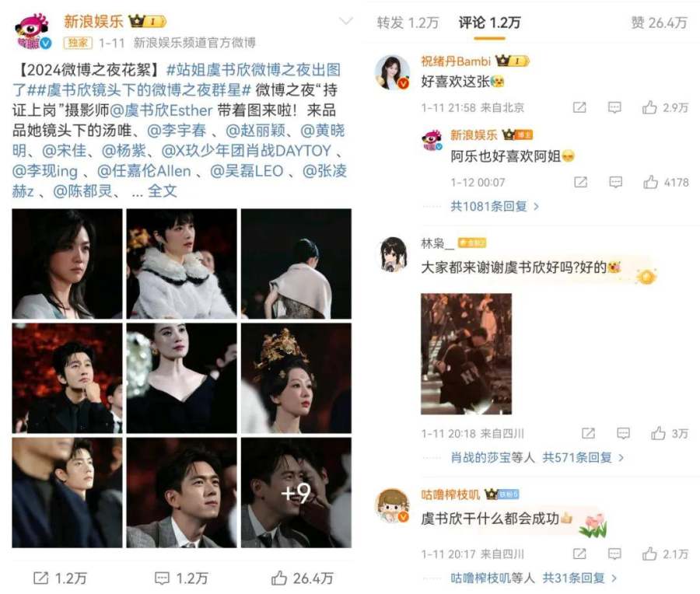Screen dimensions: 700x594
Task: Switch to the 赞 26.4万 tab
Action: (x=659, y=23)
